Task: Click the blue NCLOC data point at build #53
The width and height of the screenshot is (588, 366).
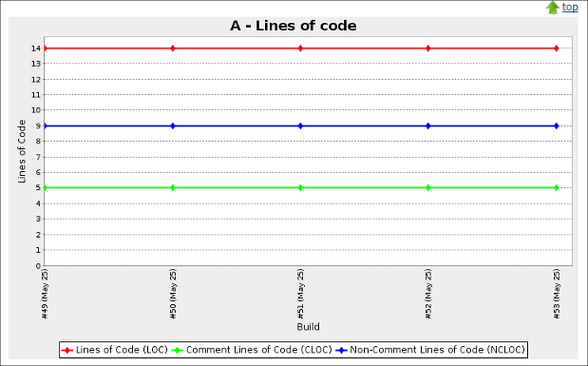Action: click(x=556, y=125)
